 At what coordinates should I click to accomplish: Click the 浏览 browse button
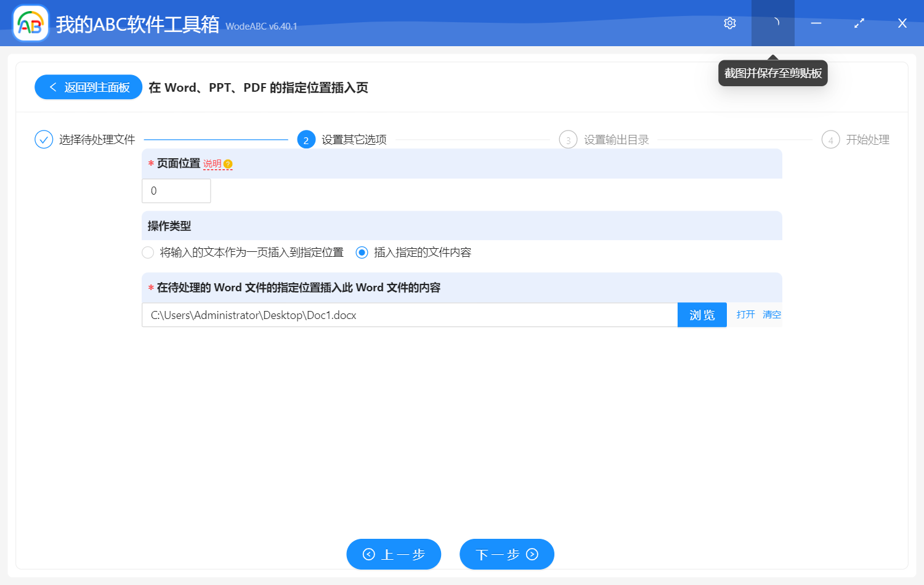click(x=702, y=315)
